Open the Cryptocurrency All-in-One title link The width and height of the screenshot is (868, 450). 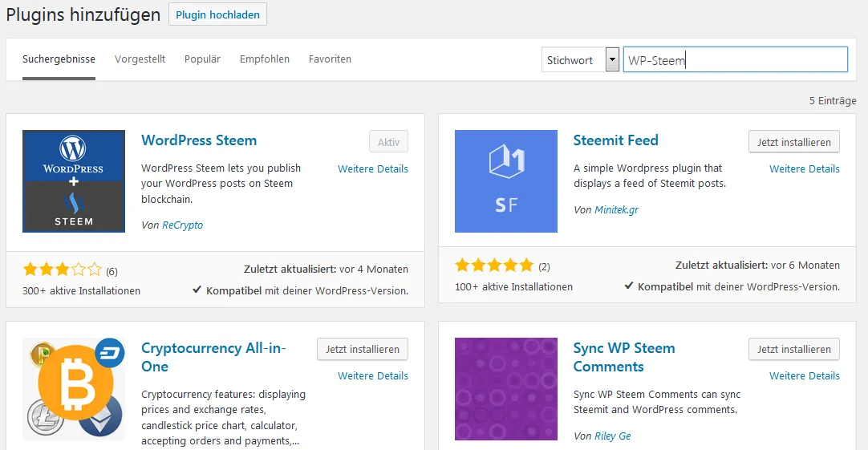pos(213,357)
